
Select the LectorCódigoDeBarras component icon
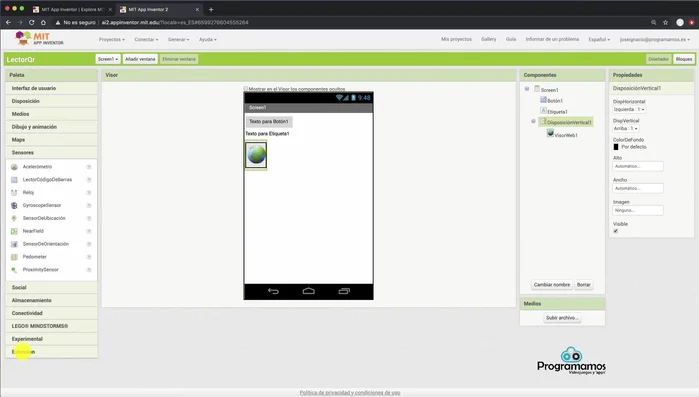[14, 180]
